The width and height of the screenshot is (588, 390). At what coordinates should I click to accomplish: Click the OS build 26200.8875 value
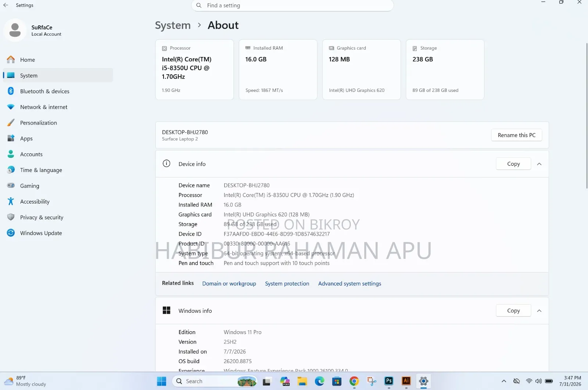click(x=238, y=361)
